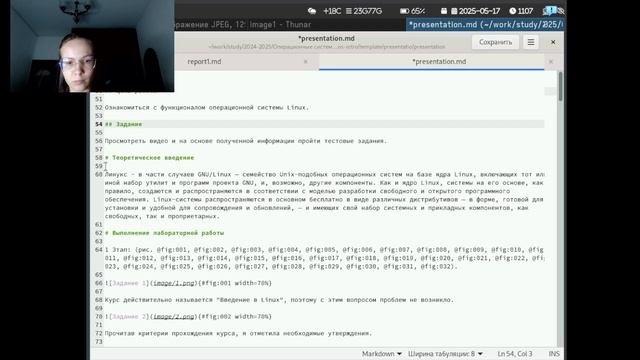Switch to the report1.md tab

pyautogui.click(x=204, y=62)
